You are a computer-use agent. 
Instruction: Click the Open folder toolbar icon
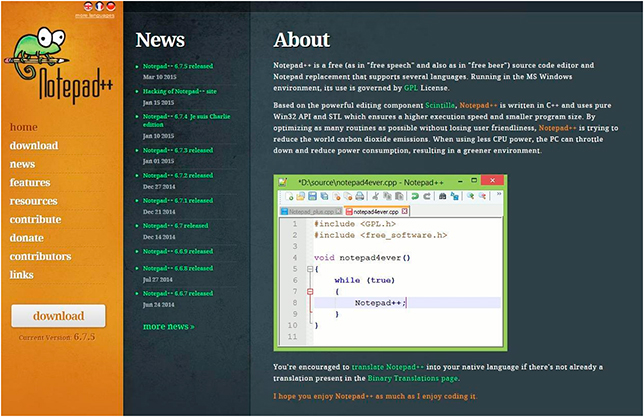click(x=301, y=196)
